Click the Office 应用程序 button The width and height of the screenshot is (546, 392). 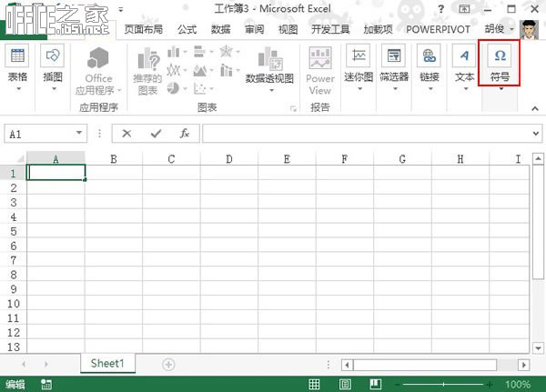pyautogui.click(x=98, y=71)
